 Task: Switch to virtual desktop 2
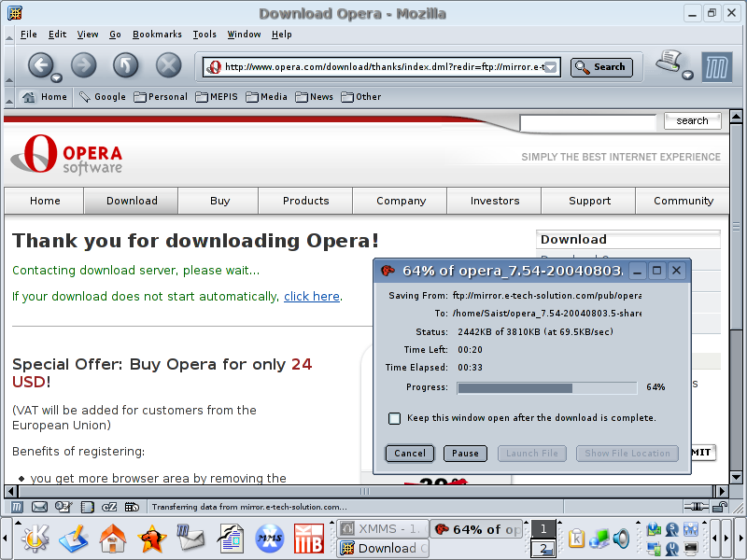tap(543, 548)
